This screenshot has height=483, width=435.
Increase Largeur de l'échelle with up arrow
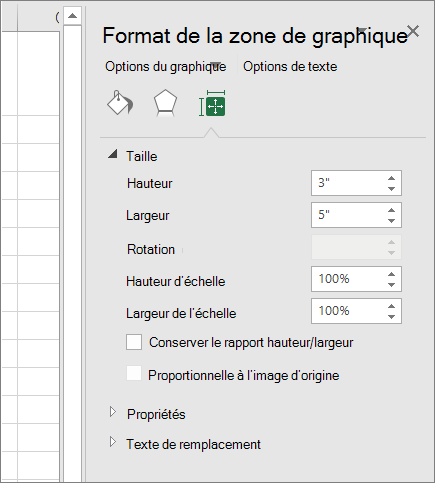pyautogui.click(x=391, y=306)
